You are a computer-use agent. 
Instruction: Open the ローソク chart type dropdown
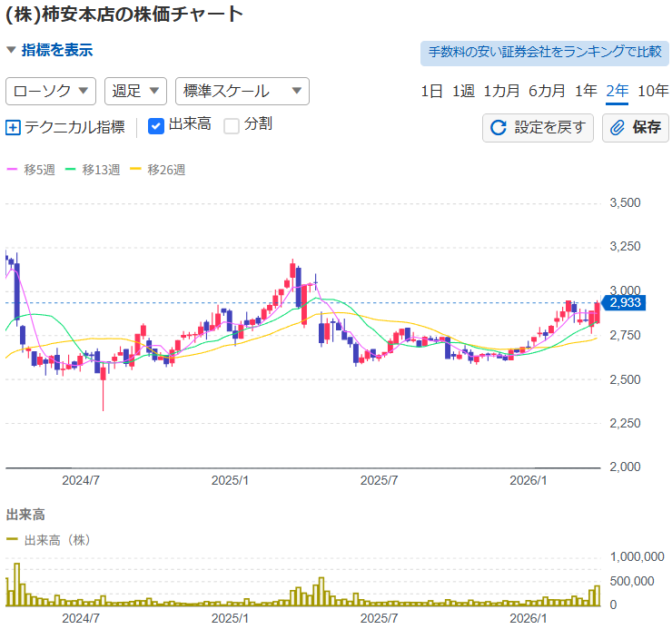[x=51, y=91]
